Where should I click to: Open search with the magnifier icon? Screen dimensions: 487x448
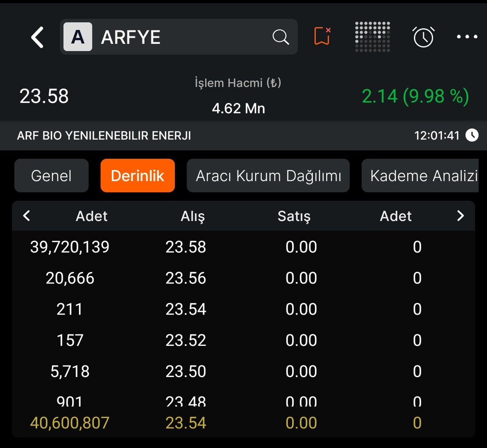280,37
